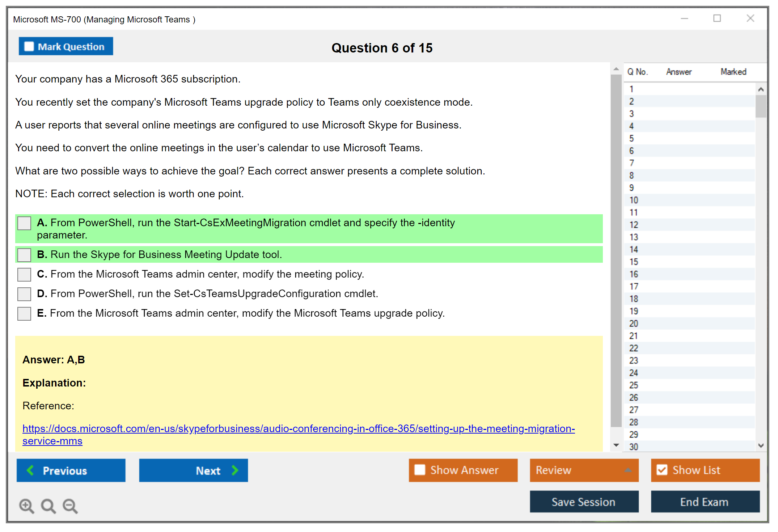Expand the Review dropdown menu
This screenshot has width=778, height=532.
click(x=628, y=470)
